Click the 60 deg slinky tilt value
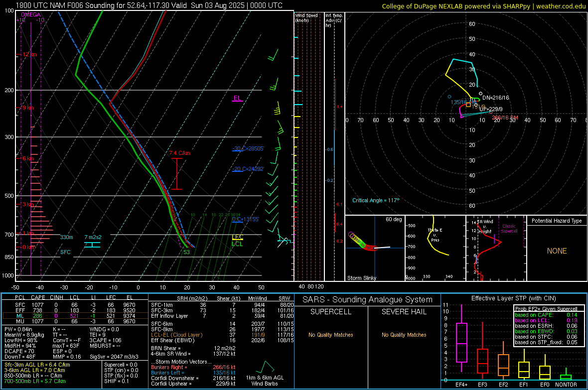 (394, 219)
